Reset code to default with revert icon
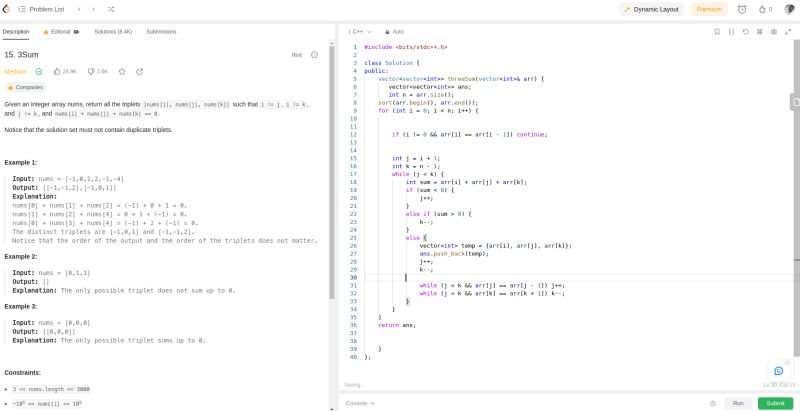The height and width of the screenshot is (411, 800). coord(745,32)
